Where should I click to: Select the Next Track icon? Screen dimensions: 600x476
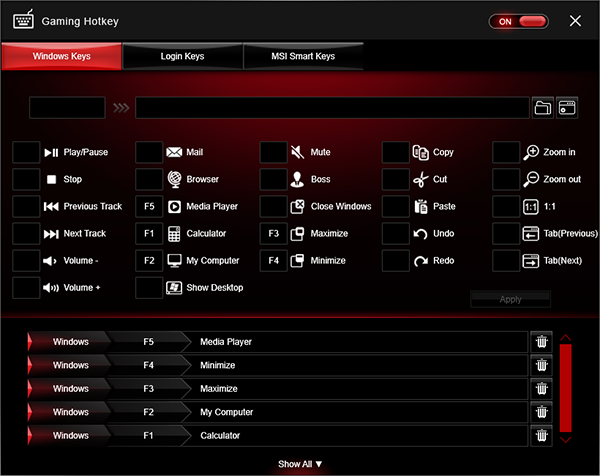tap(51, 234)
